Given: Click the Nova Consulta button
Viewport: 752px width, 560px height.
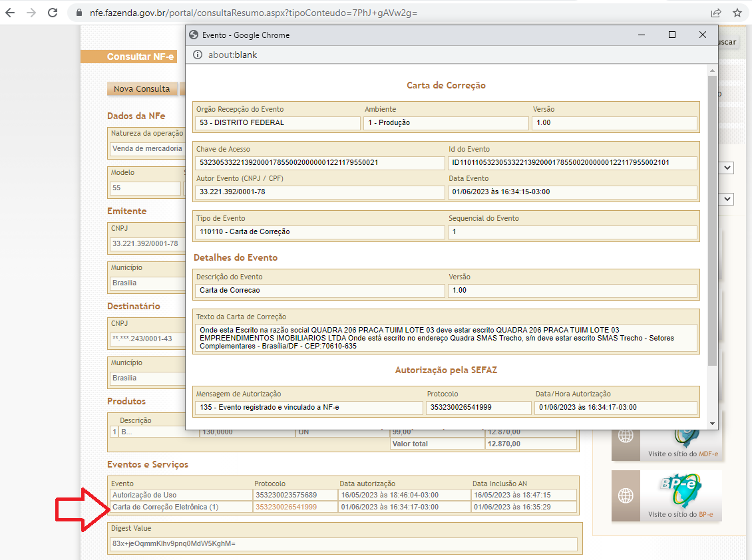Looking at the screenshot, I should [142, 88].
